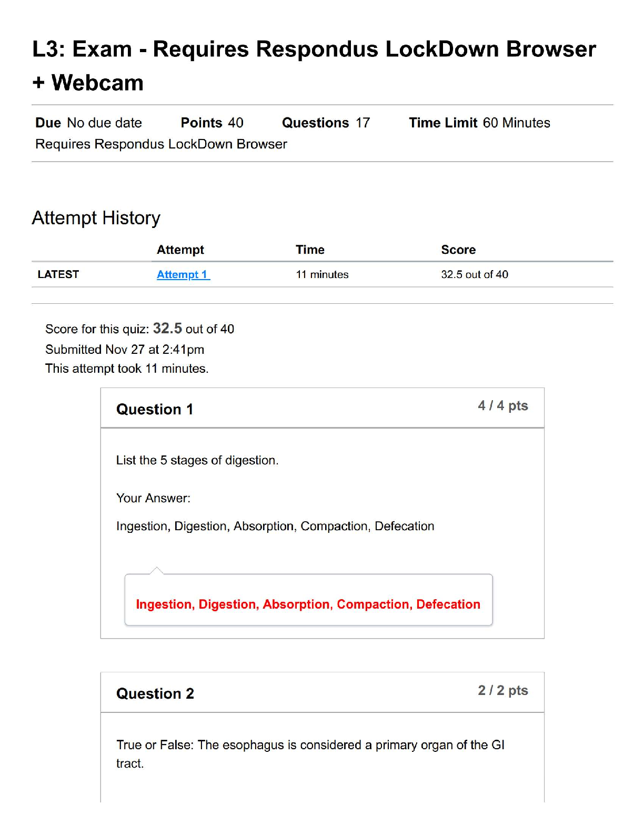The width and height of the screenshot is (644, 834).
Task: Click the Attempt column header
Action: [x=180, y=250]
